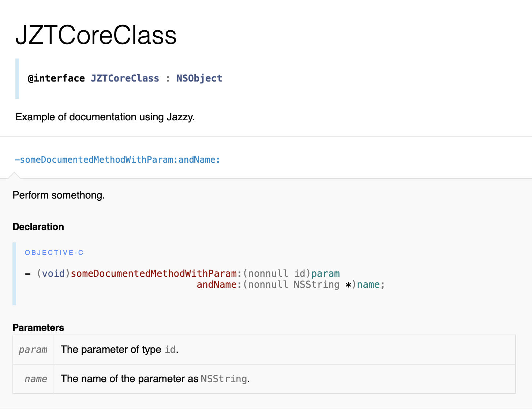Follow the NSObject superclass link
Screen dimensions: 532x411
(199, 78)
